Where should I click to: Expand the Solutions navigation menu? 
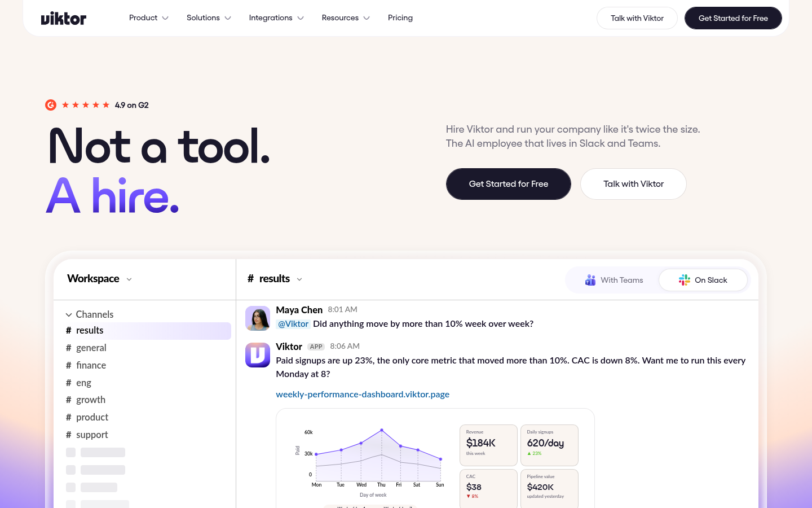tap(209, 18)
